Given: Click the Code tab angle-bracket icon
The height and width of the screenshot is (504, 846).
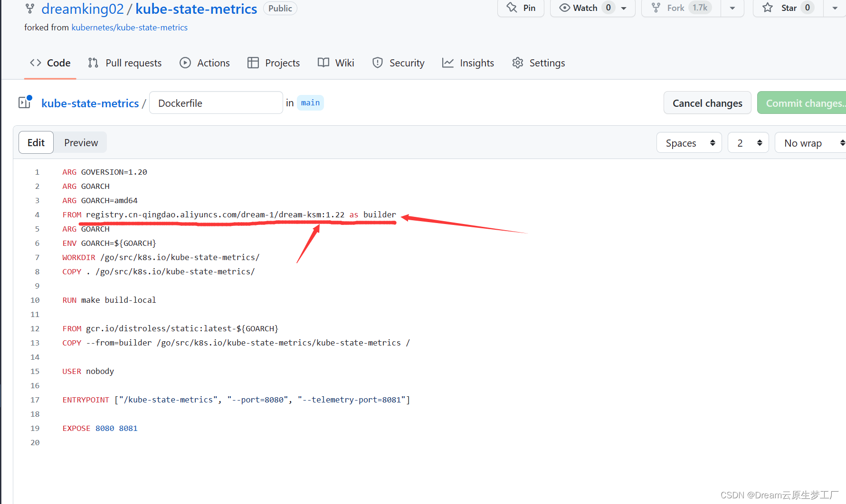Looking at the screenshot, I should (x=36, y=63).
